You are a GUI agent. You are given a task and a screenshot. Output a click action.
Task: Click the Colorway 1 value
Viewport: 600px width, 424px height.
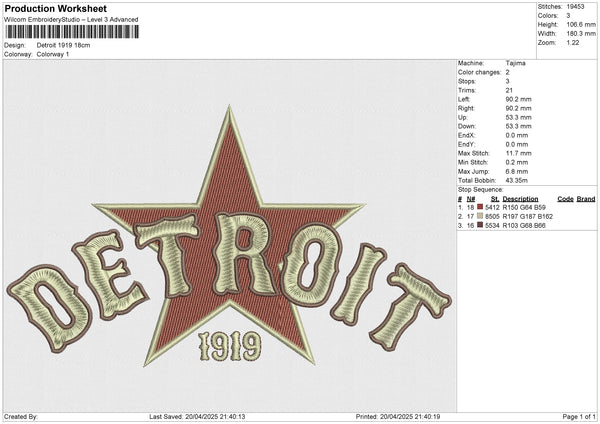53,54
